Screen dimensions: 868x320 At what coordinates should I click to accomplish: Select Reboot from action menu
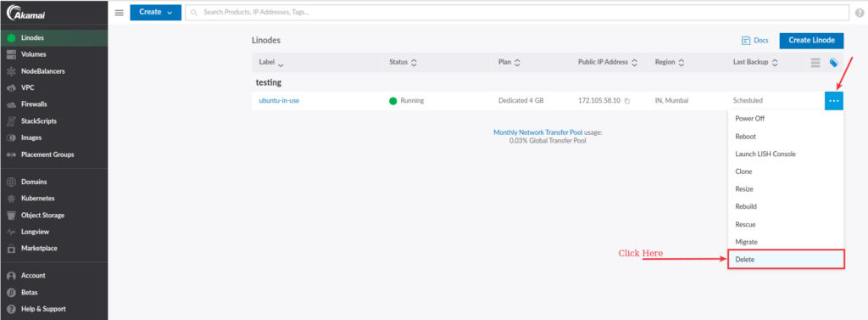coord(786,137)
